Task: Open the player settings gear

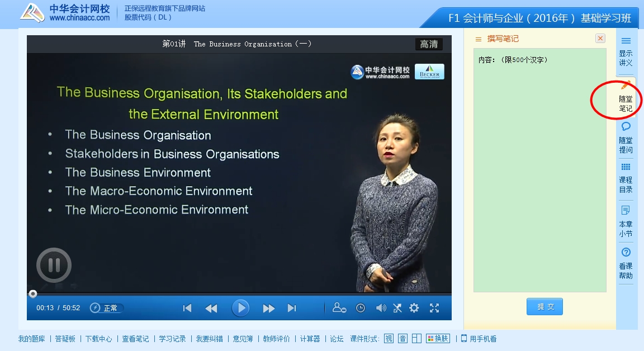Action: click(414, 308)
